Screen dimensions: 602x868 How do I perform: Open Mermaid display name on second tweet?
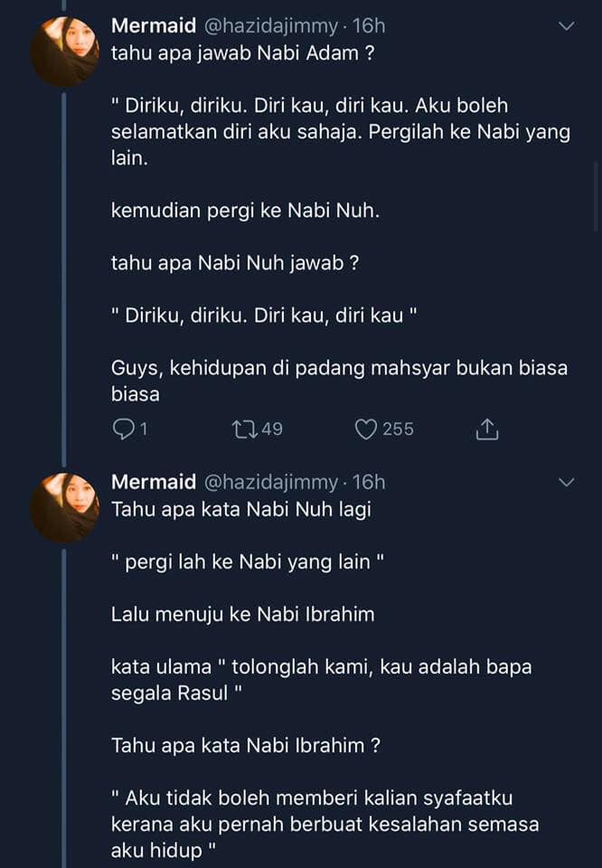(x=154, y=482)
